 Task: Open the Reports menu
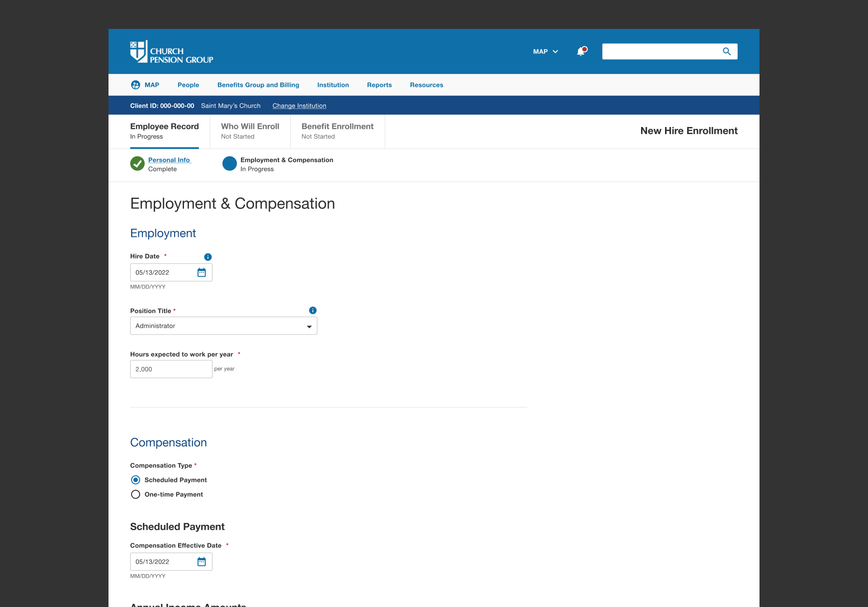pyautogui.click(x=379, y=85)
